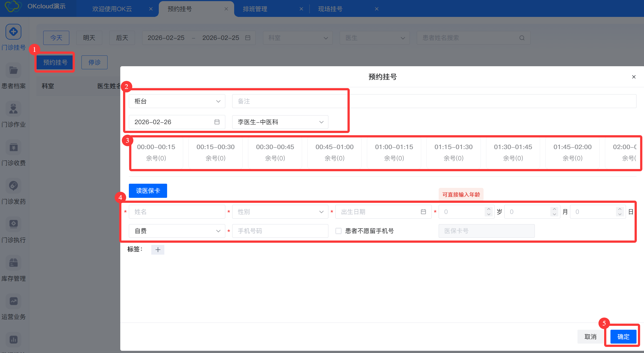This screenshot has height=353, width=644.
Task: Select the 00:30–00:45 time slot
Action: 275,152
